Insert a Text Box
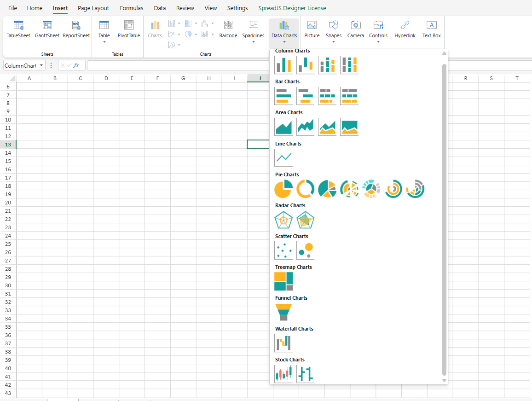This screenshot has height=401, width=532. click(x=432, y=29)
